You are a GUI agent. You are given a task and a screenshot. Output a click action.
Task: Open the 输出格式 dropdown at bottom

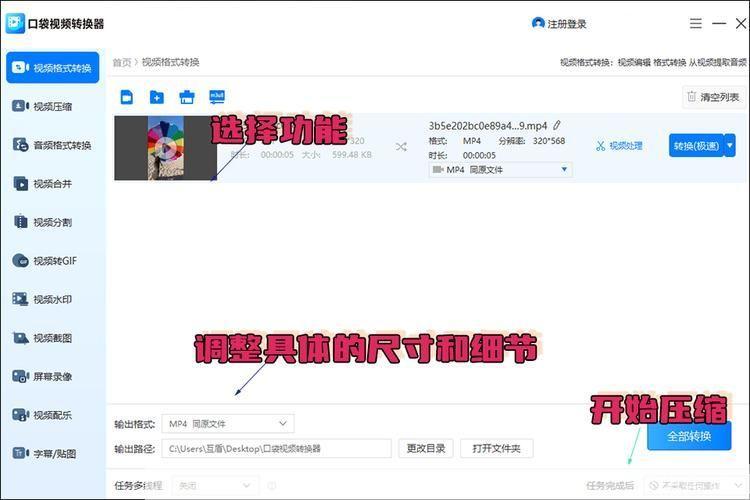[x=229, y=424]
